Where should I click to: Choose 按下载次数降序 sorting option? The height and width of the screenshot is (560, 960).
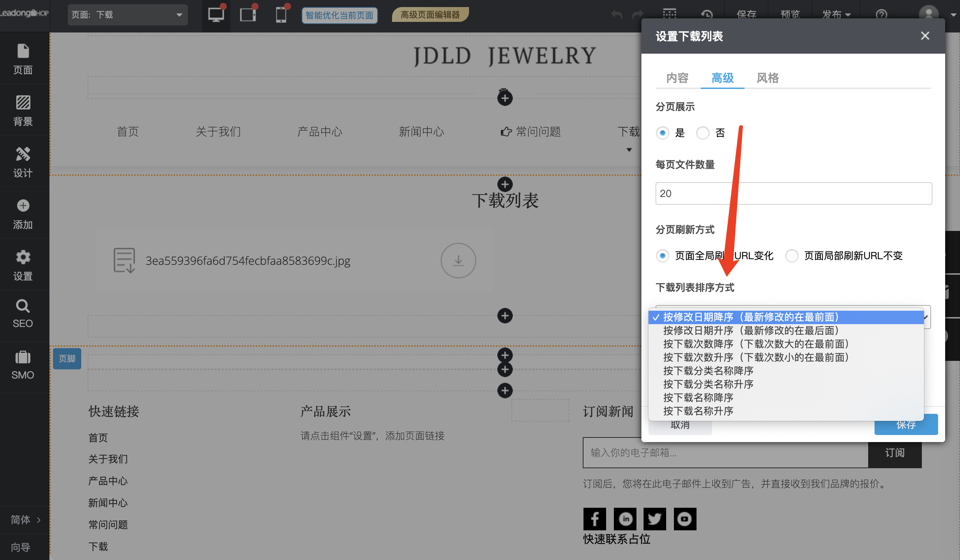pyautogui.click(x=756, y=344)
